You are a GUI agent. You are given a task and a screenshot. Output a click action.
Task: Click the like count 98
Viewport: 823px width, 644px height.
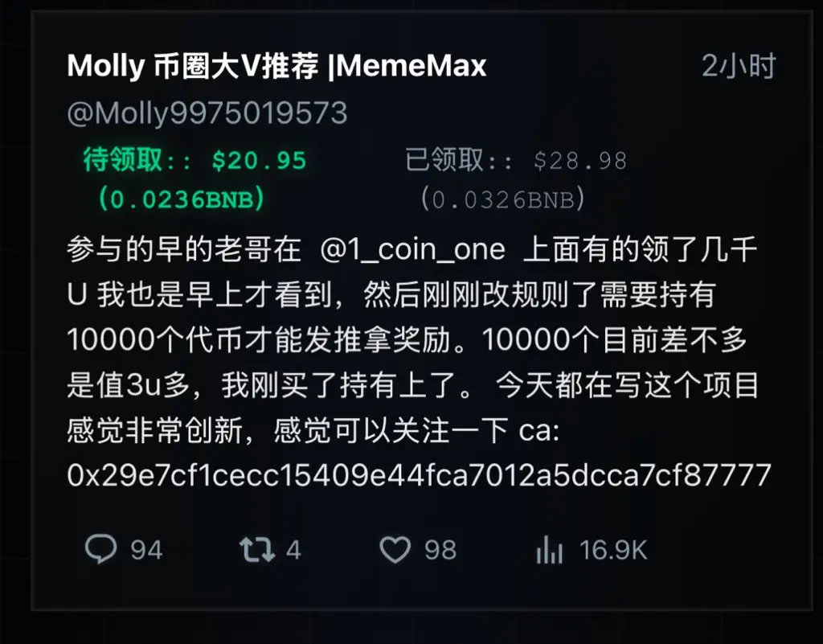pos(440,550)
